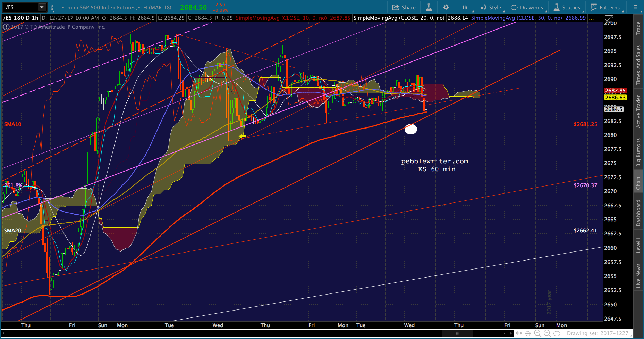Click the horizontal scrollbar thumb
Viewport: 644px width, 339px height.
457,333
